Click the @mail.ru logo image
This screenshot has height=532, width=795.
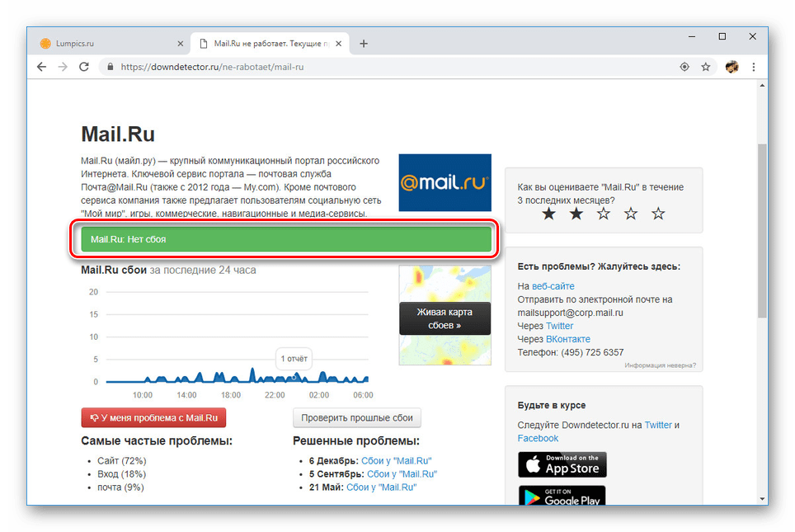445,182
